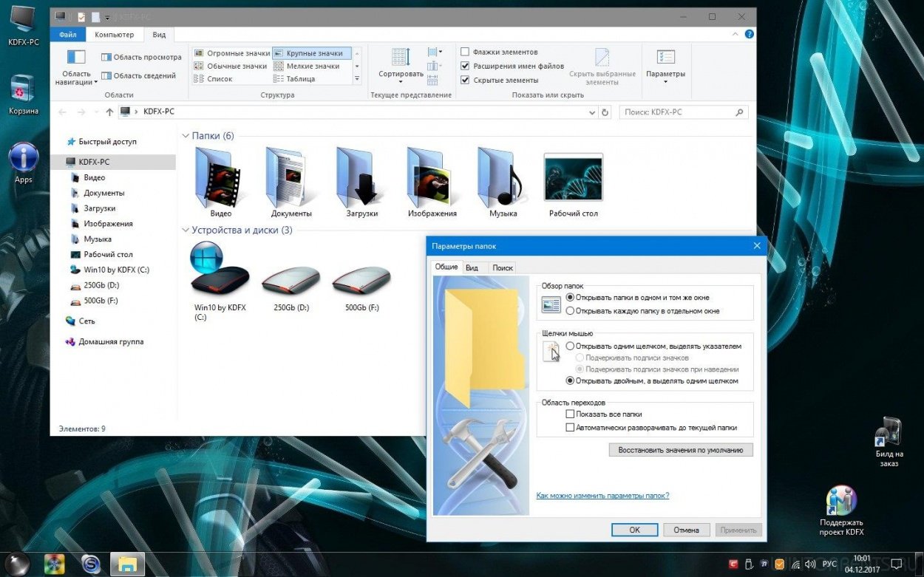
Task: Click File Explorer icon in taskbar
Action: (127, 564)
